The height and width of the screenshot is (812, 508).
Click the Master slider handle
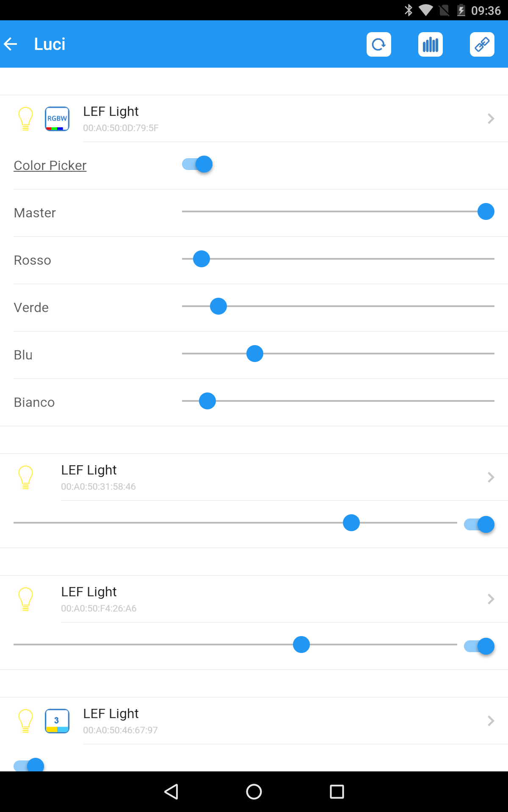486,211
